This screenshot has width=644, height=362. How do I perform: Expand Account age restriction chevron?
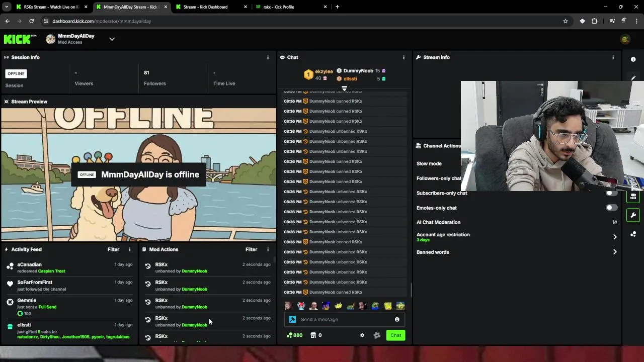pos(615,237)
